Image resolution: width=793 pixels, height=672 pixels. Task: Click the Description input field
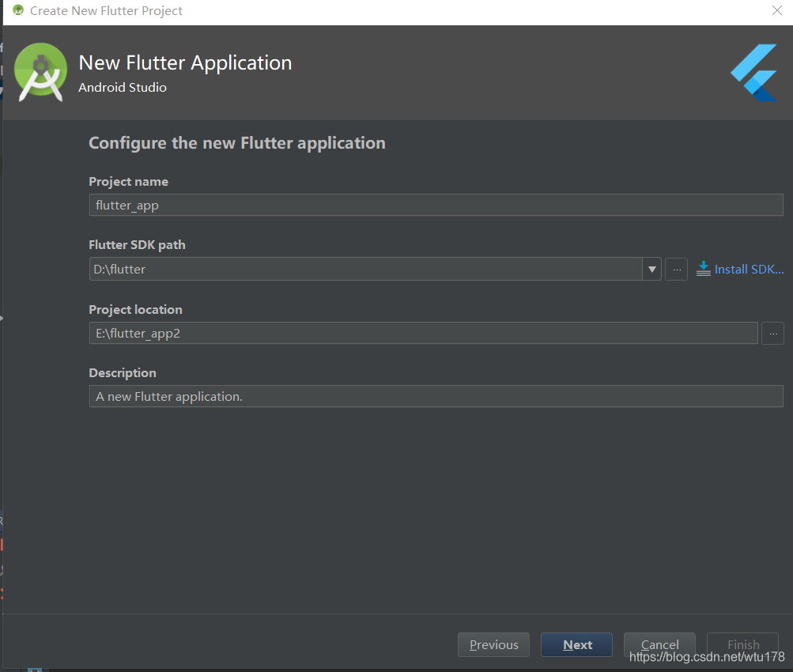point(436,396)
